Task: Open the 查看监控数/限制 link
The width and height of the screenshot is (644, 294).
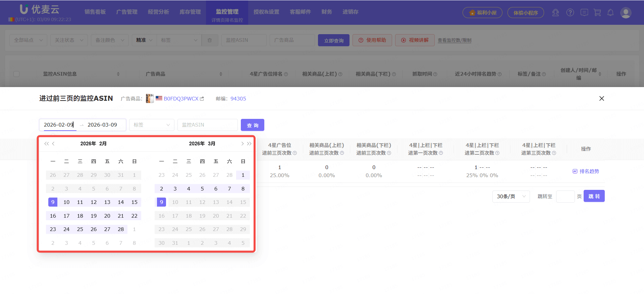Action: pos(454,40)
